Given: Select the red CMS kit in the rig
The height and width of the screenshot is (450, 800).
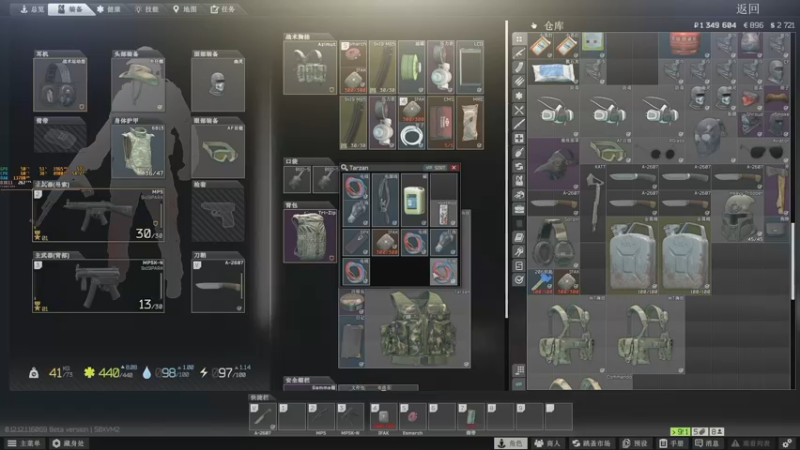Looking at the screenshot, I should (x=441, y=123).
